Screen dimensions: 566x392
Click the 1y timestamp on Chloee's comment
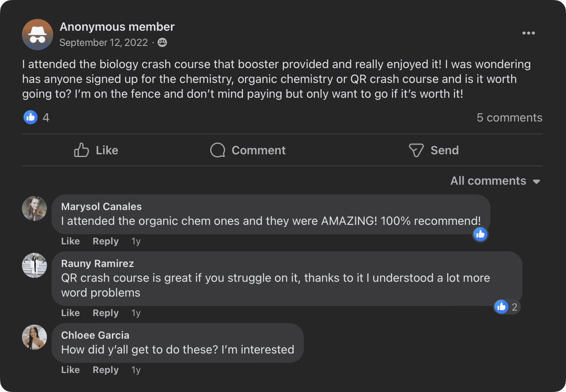[136, 369]
